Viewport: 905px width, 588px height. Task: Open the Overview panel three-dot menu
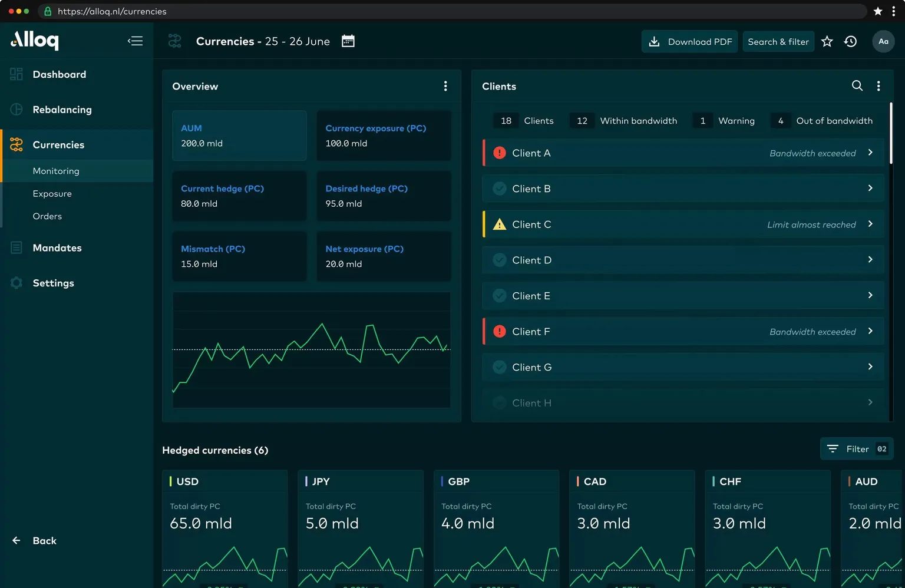445,86
